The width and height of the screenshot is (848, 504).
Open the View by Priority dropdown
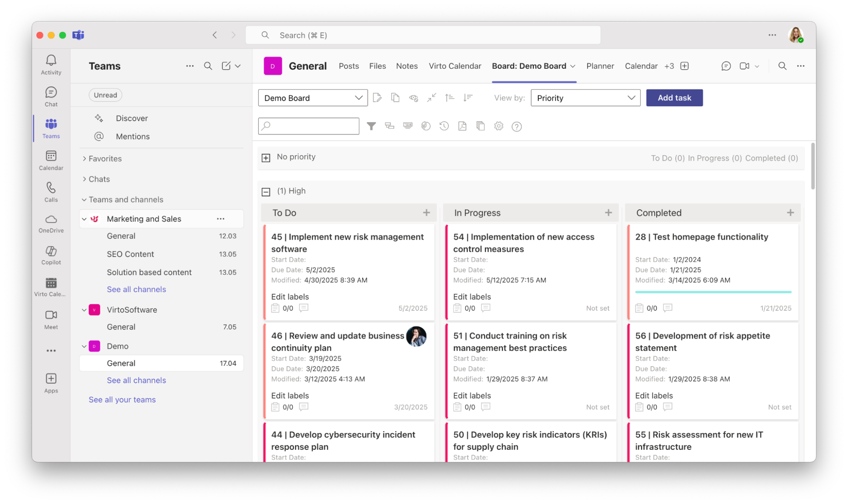(x=585, y=97)
